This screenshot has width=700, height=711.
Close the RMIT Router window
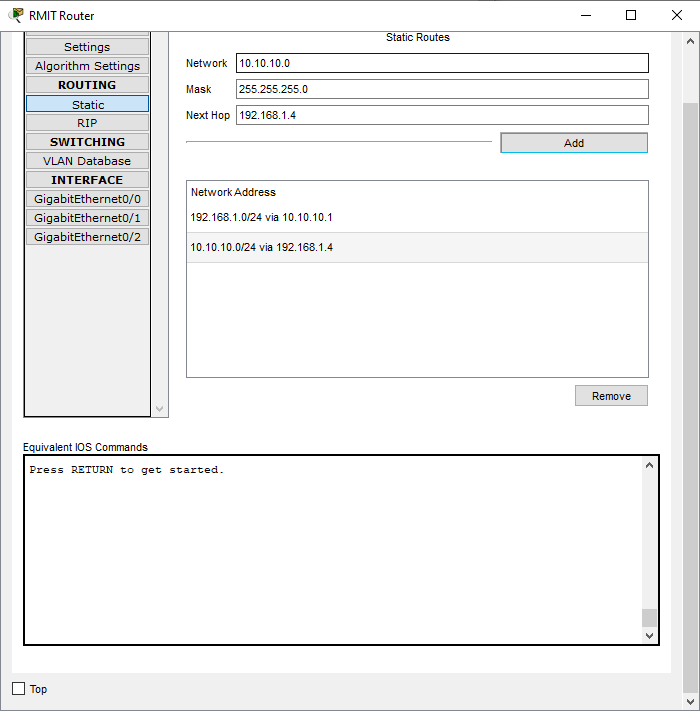676,15
